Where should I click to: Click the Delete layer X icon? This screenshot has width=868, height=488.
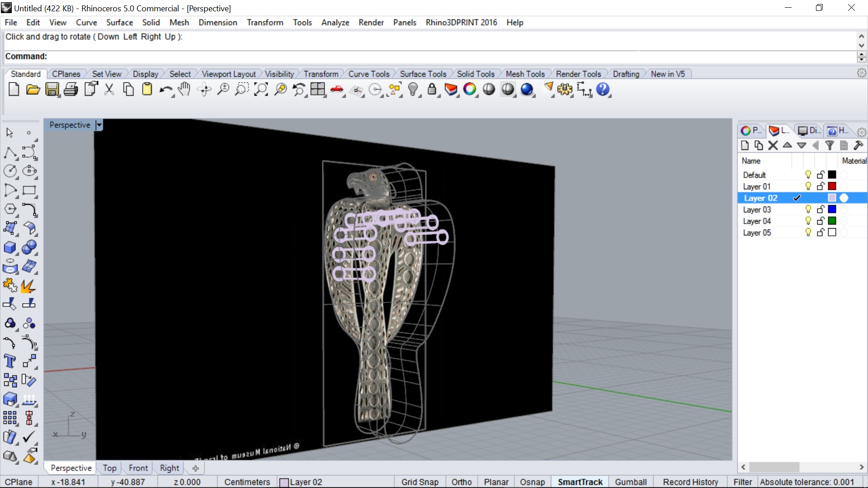773,145
